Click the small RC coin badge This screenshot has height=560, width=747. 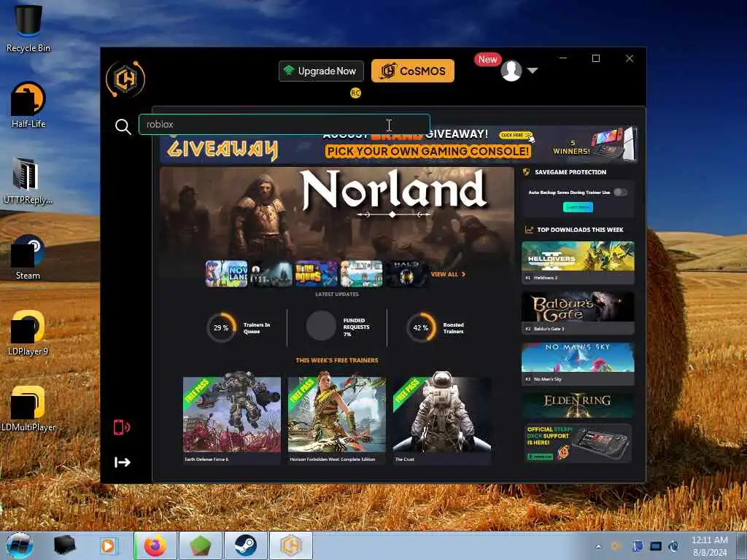click(x=355, y=93)
